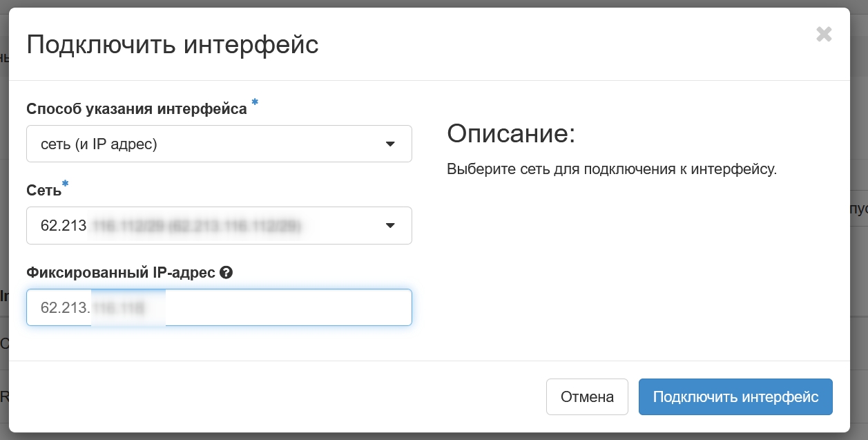Click the required asterisk beside Способ указания интерфейса

pyautogui.click(x=255, y=103)
